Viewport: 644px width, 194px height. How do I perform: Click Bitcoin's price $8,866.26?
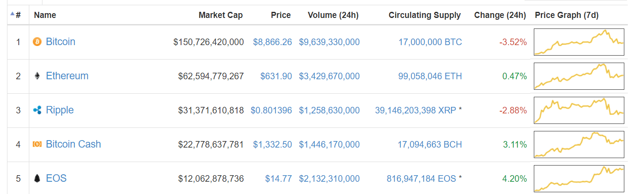pyautogui.click(x=272, y=42)
